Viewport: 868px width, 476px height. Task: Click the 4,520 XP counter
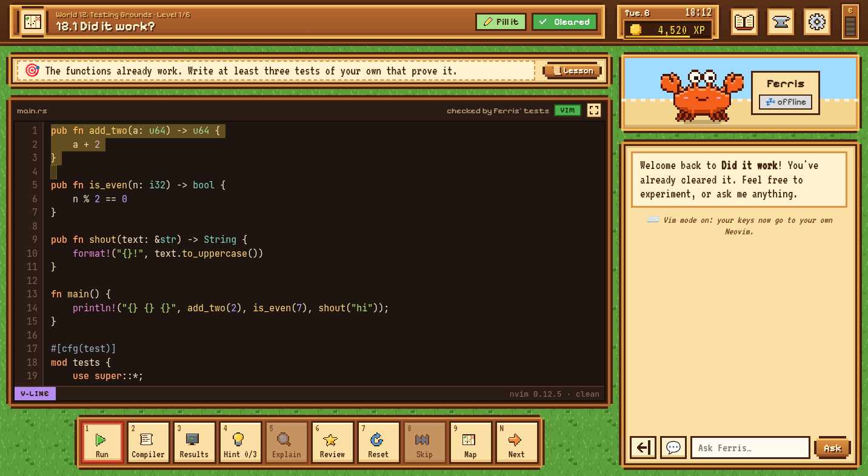click(668, 30)
